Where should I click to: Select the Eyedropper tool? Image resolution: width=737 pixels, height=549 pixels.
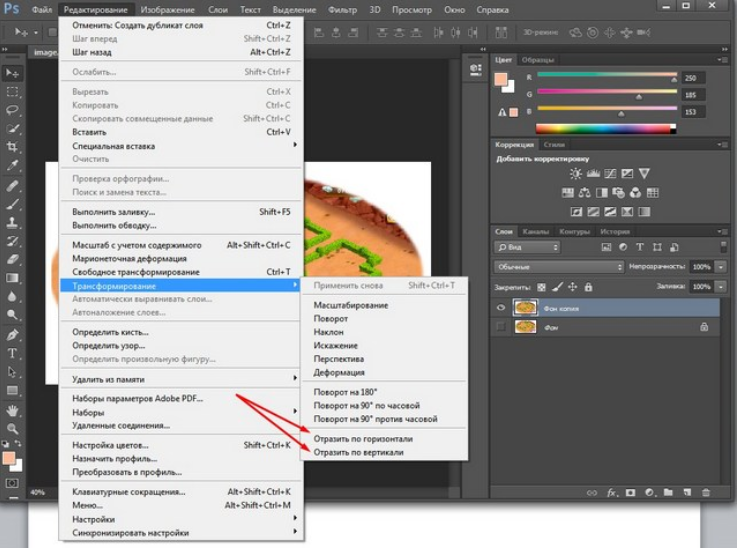(x=12, y=165)
